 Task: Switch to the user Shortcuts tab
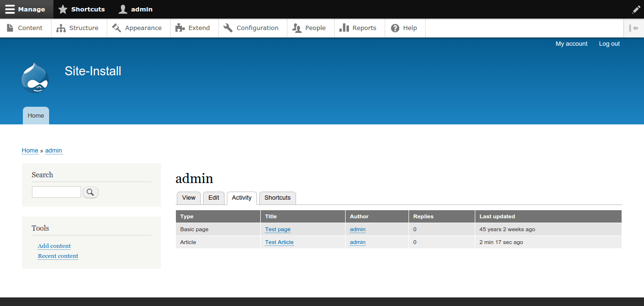277,198
